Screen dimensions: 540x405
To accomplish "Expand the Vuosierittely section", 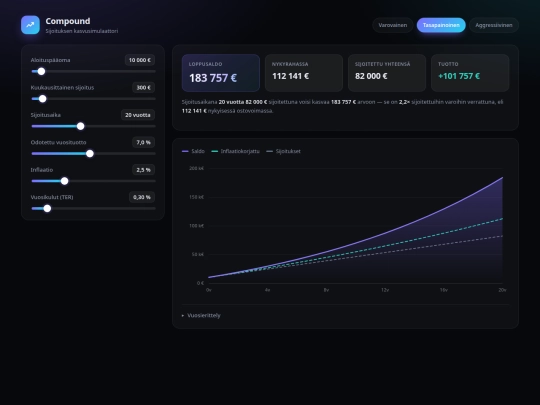I will coord(201,315).
